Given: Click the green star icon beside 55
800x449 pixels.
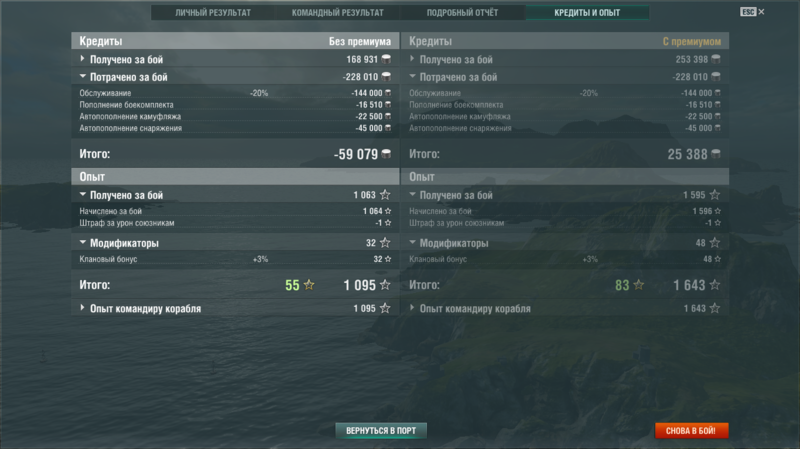Looking at the screenshot, I should (x=309, y=285).
